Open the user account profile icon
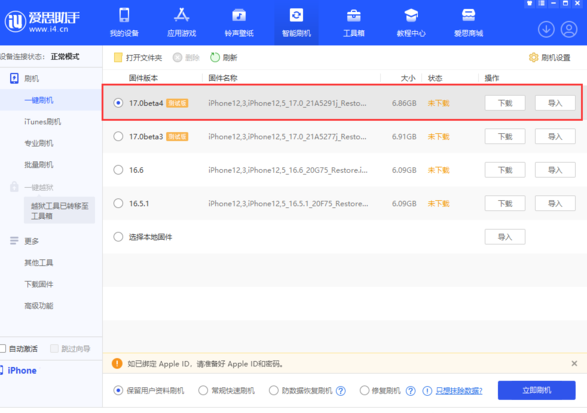The width and height of the screenshot is (587, 413). pyautogui.click(x=569, y=29)
